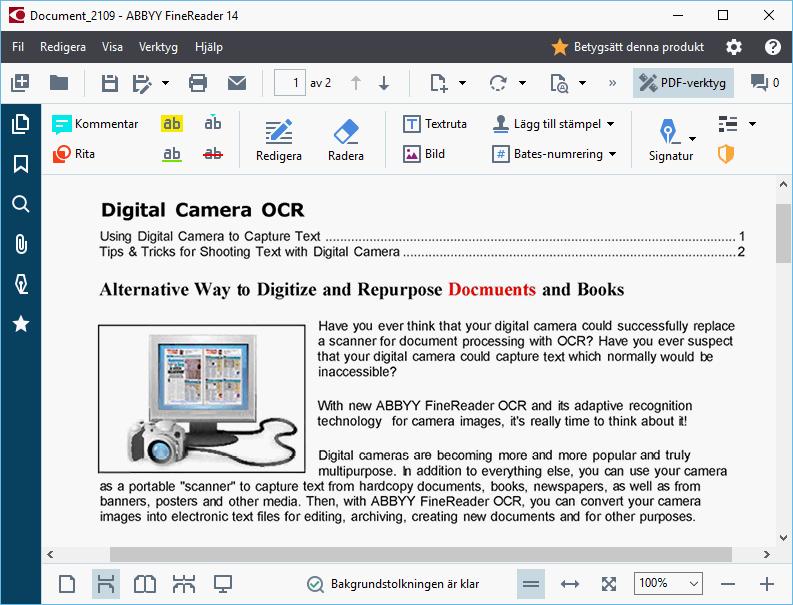Insert a Bild picture
The width and height of the screenshot is (793, 605).
point(424,154)
